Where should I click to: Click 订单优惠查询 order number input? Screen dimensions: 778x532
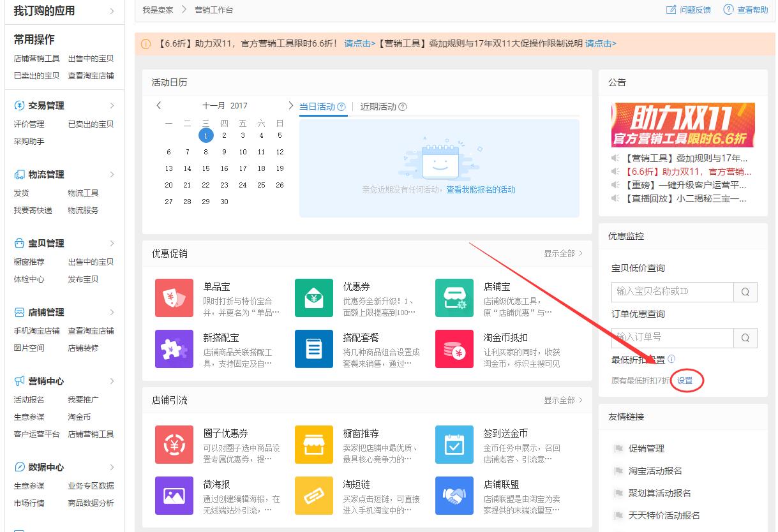[x=673, y=337]
